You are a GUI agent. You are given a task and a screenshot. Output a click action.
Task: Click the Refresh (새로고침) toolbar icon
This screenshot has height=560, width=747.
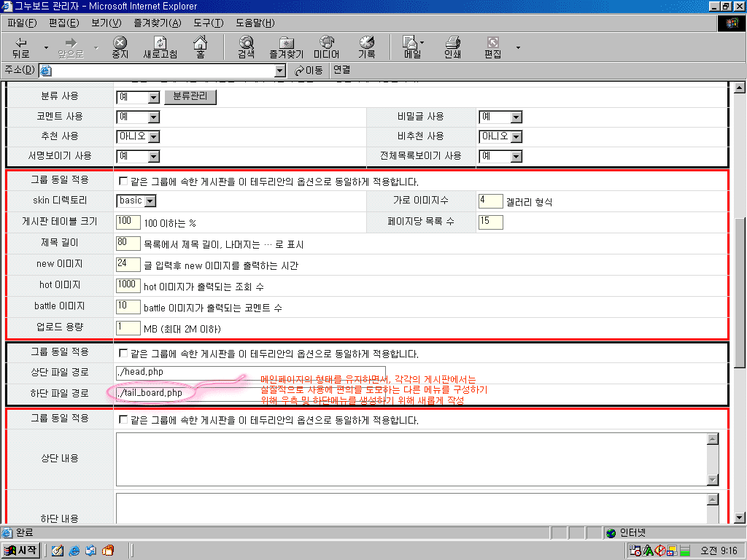[161, 47]
